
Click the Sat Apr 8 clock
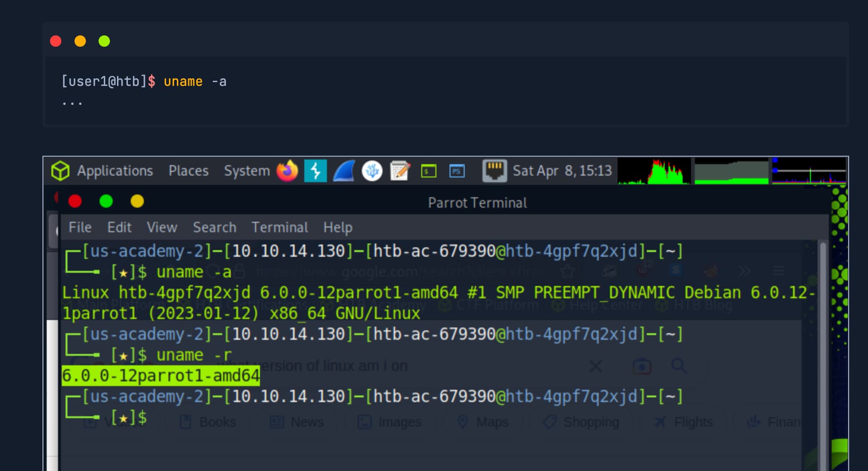click(562, 171)
